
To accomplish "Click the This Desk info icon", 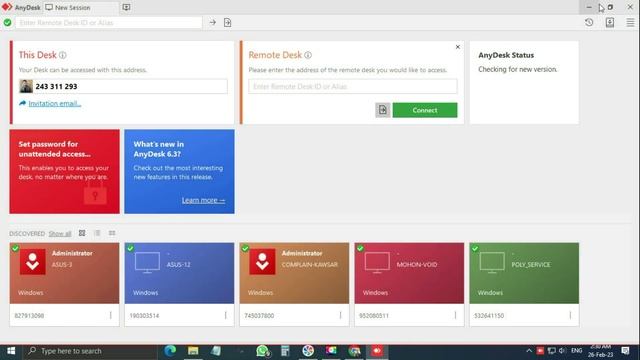I will tap(62, 55).
